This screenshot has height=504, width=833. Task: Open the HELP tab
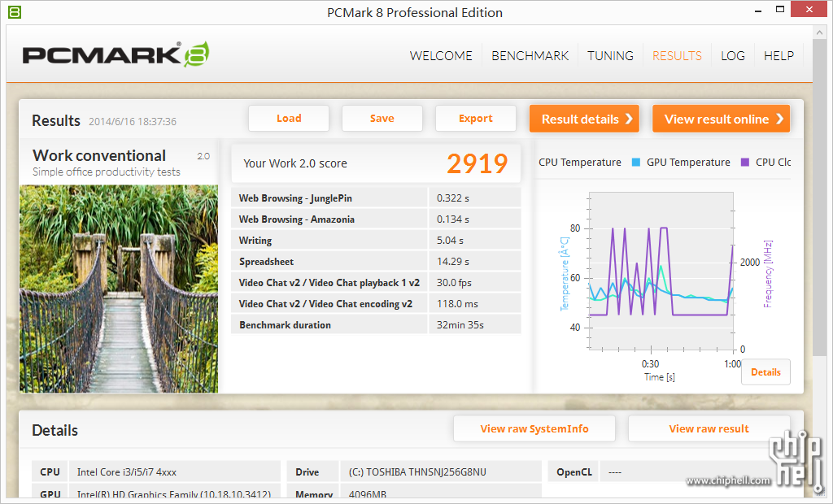(778, 56)
